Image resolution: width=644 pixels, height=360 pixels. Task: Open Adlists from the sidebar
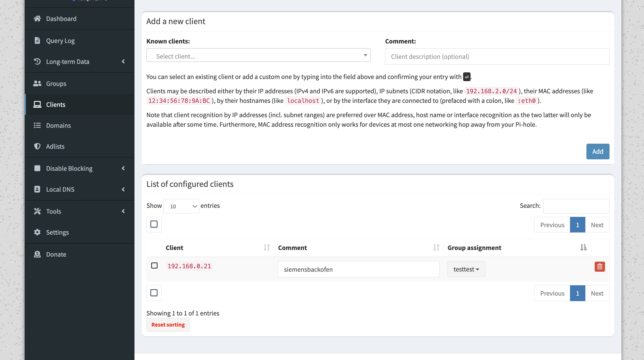tap(80, 146)
